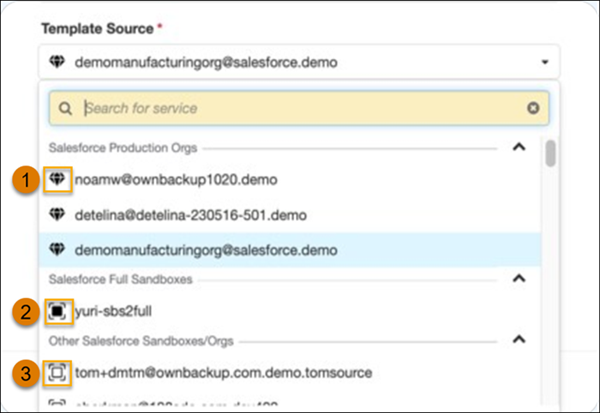Select the yuri-sbs2full sandbox
Viewport: 600px width, 413px height.
coord(290,311)
